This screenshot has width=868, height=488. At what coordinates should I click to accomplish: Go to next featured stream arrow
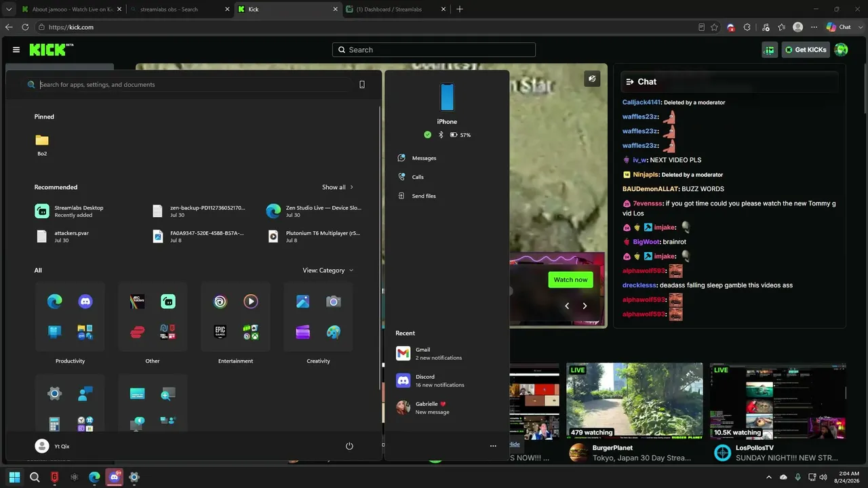[x=585, y=306]
